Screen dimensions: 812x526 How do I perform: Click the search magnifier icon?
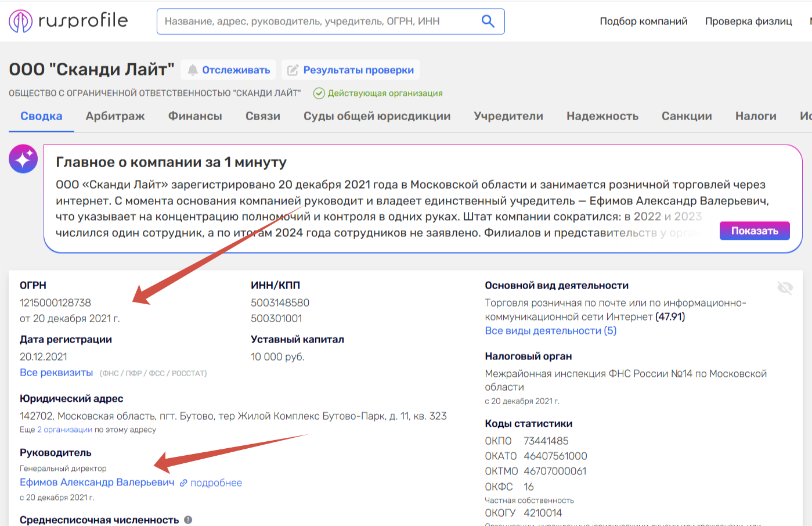(488, 21)
